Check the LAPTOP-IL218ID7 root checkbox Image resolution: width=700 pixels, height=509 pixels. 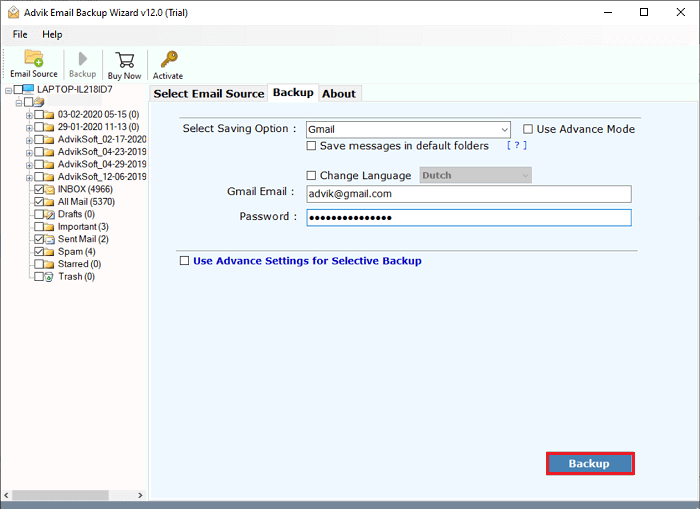pos(18,90)
